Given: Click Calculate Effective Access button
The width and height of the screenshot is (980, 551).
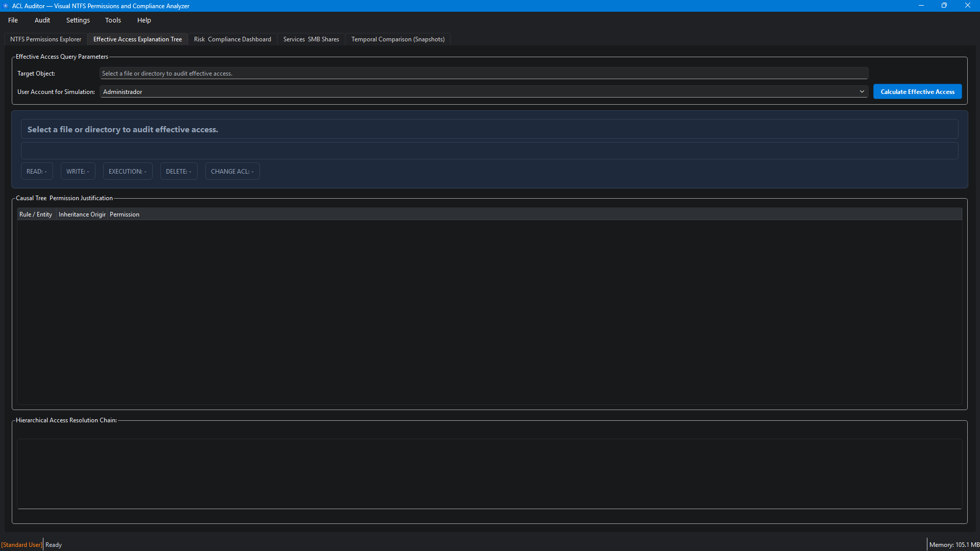Looking at the screenshot, I should (x=917, y=92).
